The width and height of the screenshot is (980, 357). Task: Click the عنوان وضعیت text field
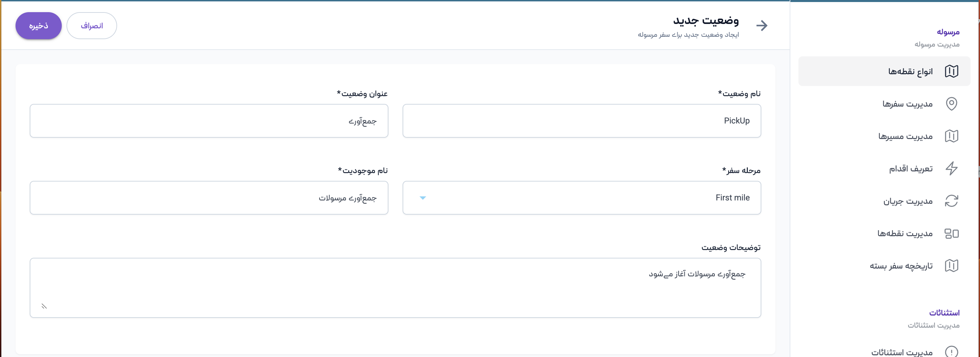[x=209, y=121]
